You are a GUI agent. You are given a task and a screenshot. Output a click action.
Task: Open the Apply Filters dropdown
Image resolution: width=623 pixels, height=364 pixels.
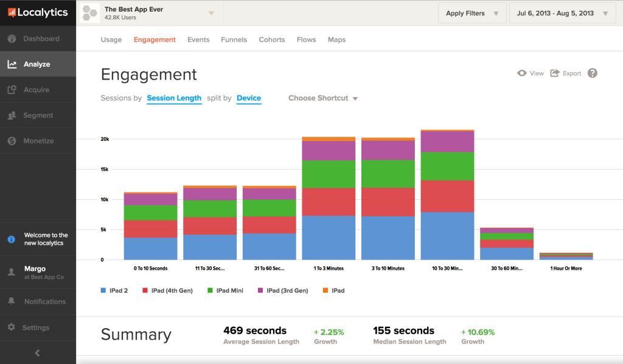tap(472, 13)
